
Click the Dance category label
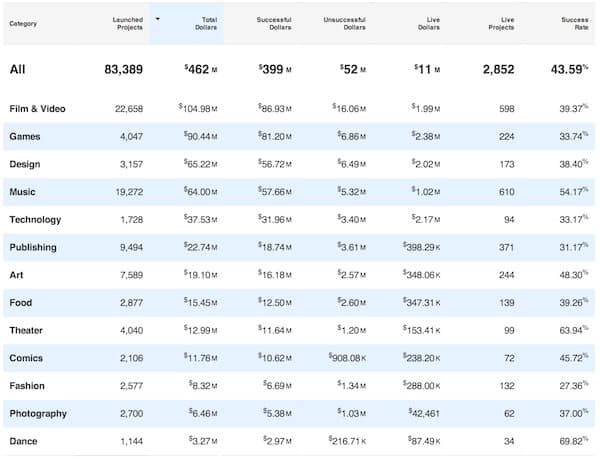pos(23,441)
